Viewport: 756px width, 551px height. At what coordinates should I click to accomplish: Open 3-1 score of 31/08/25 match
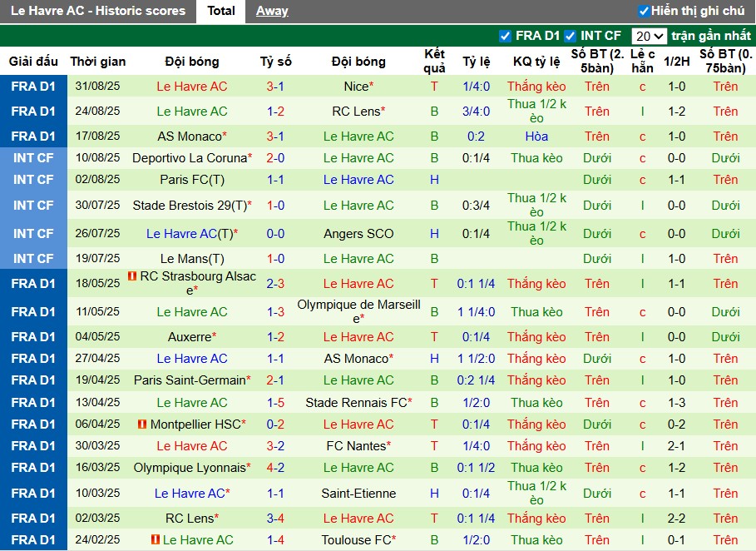pyautogui.click(x=275, y=87)
